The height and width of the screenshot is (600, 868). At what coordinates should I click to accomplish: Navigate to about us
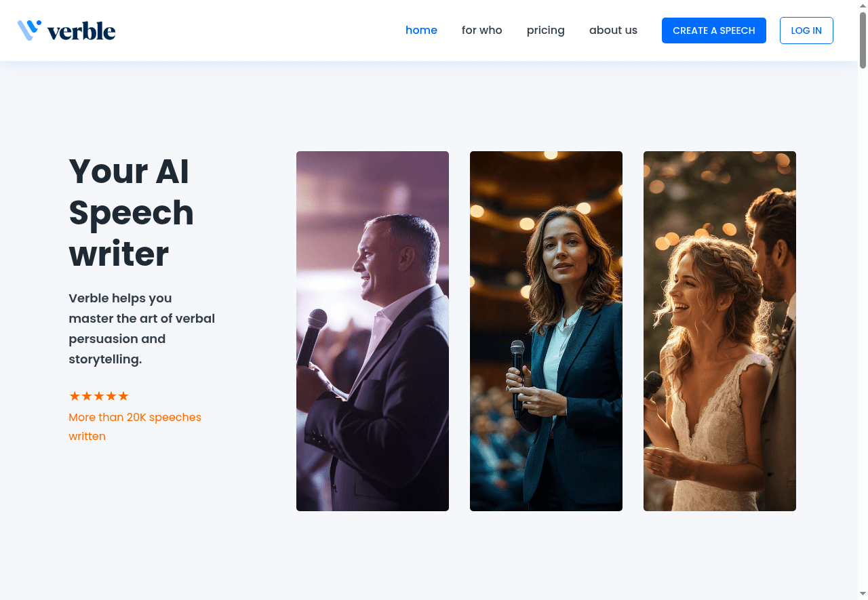[613, 31]
